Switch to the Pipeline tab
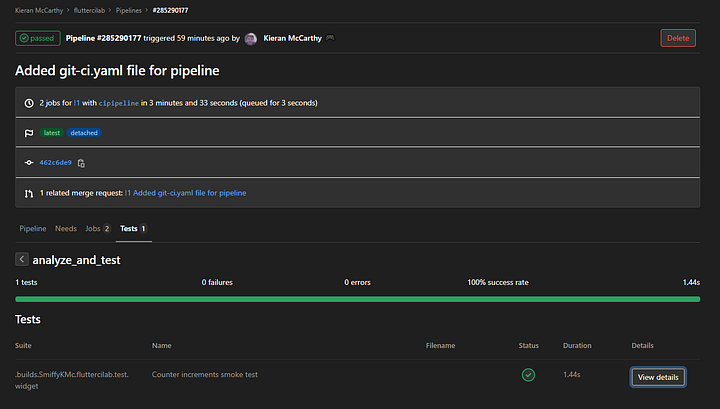The height and width of the screenshot is (409, 720). click(33, 229)
